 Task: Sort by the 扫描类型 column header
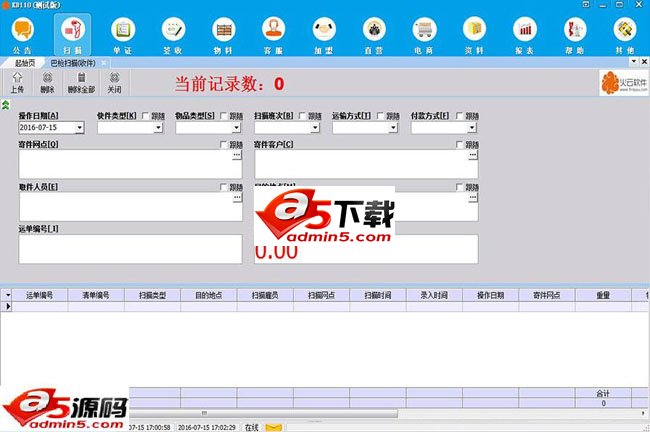[x=152, y=295]
